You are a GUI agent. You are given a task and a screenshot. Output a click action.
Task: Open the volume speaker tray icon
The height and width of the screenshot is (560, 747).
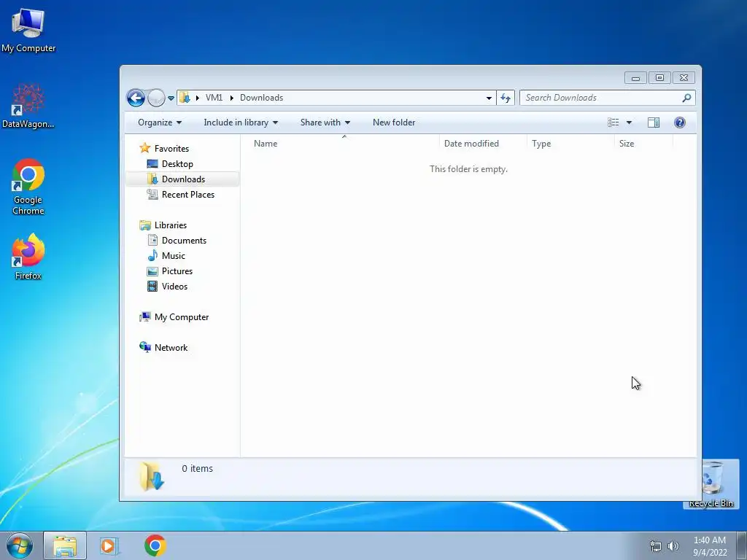(673, 546)
